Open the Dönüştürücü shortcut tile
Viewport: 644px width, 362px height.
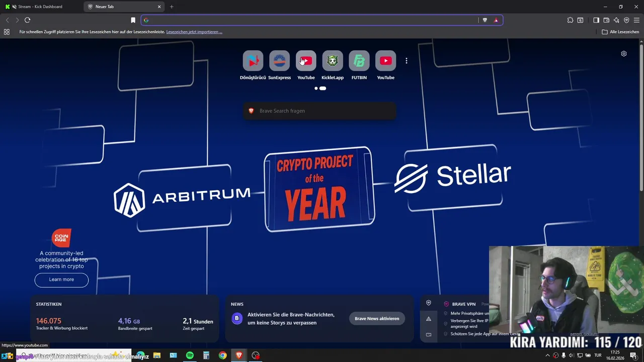253,61
